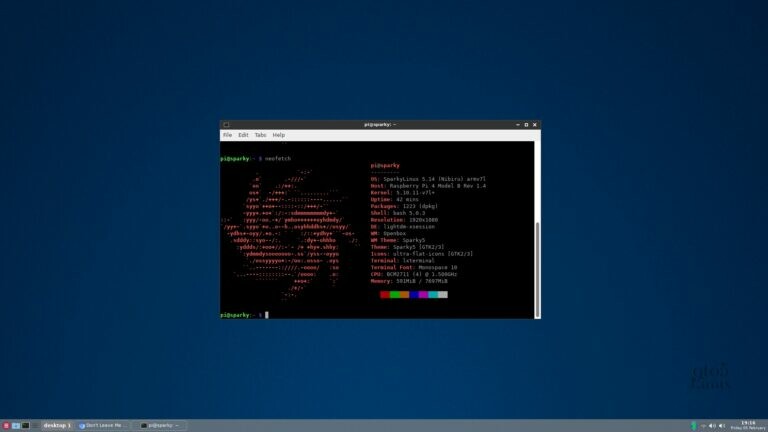Launch the black terminal launcher icon
The image size is (768, 432).
[25, 426]
